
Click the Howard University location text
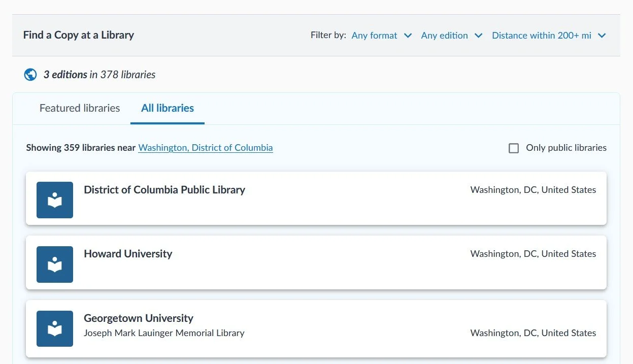(533, 254)
